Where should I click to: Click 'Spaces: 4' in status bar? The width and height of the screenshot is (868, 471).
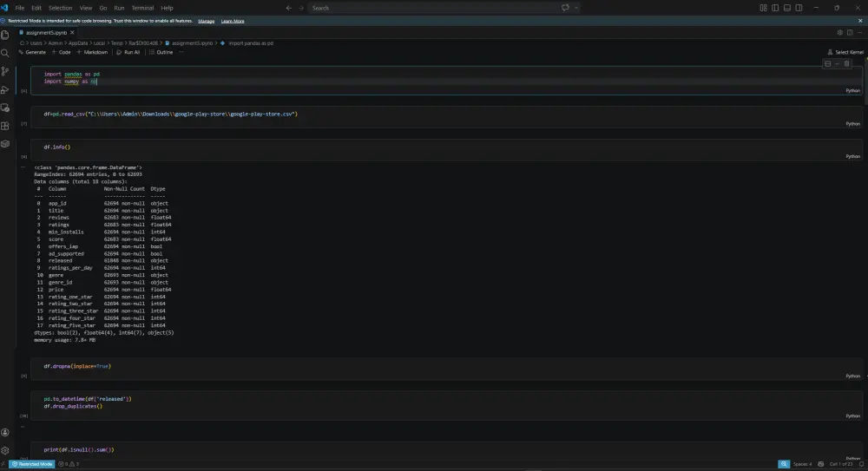(802, 464)
